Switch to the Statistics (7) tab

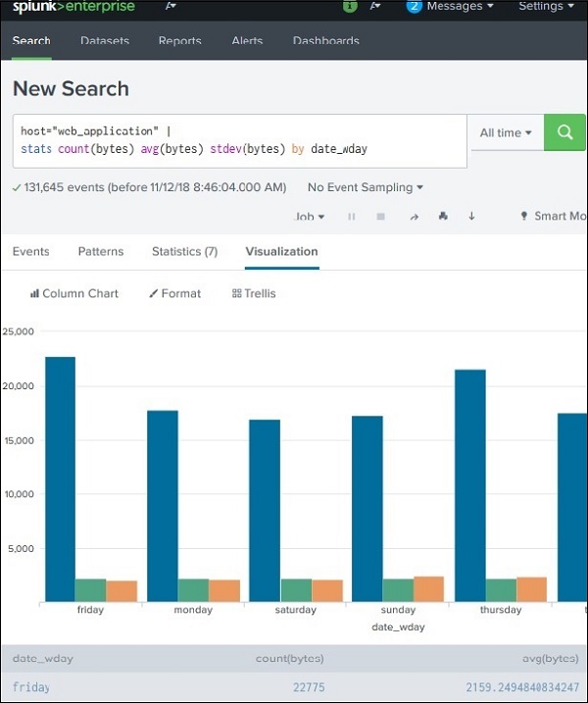(184, 252)
